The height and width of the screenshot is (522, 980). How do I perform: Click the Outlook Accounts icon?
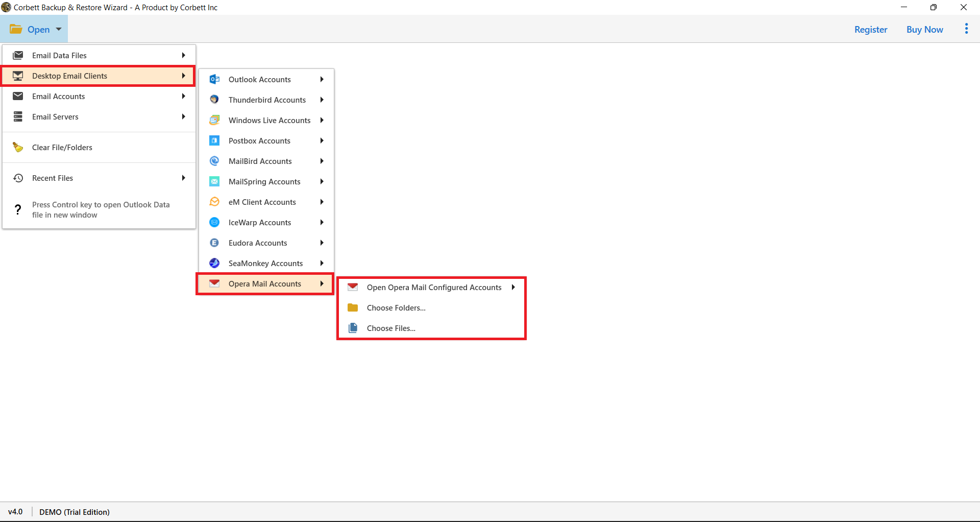[214, 79]
